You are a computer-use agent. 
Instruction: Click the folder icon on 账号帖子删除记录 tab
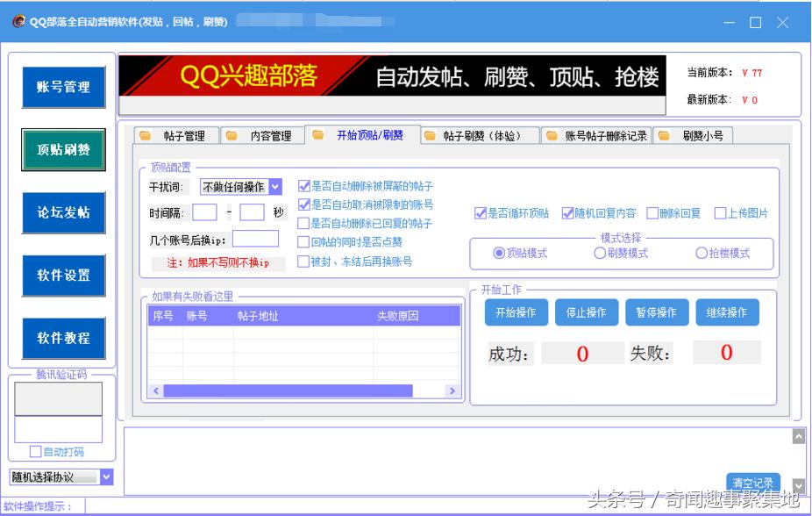[x=552, y=135]
